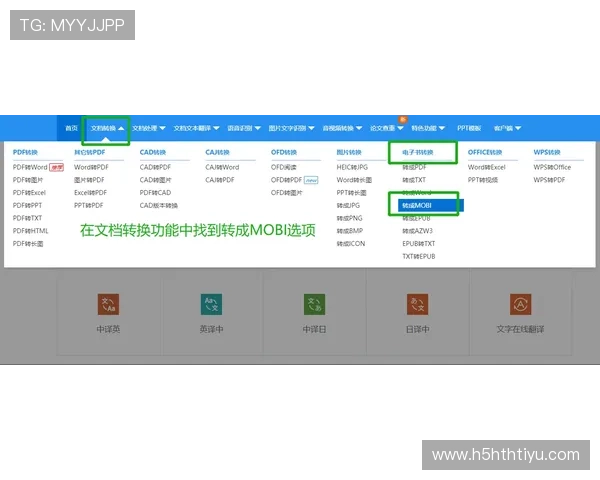Choose Excel转PDF option
Screen dimensions: 600x480
(x=90, y=193)
